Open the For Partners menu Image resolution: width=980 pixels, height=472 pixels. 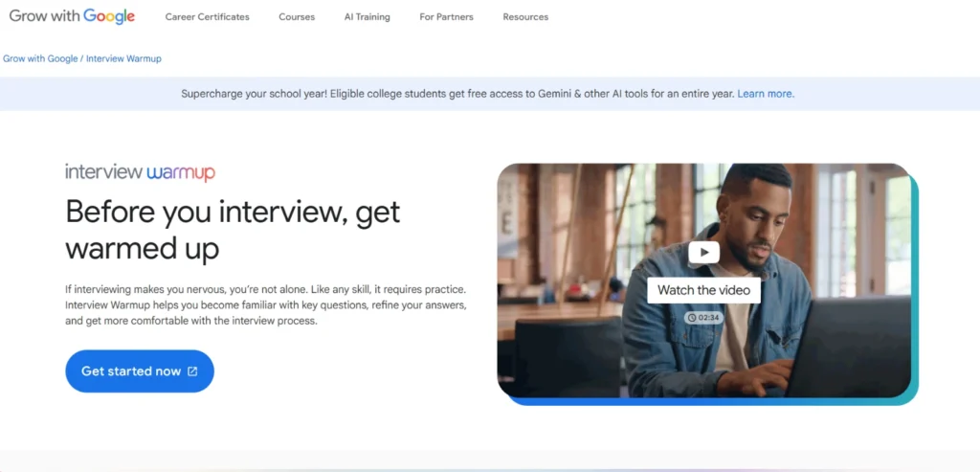tap(446, 17)
